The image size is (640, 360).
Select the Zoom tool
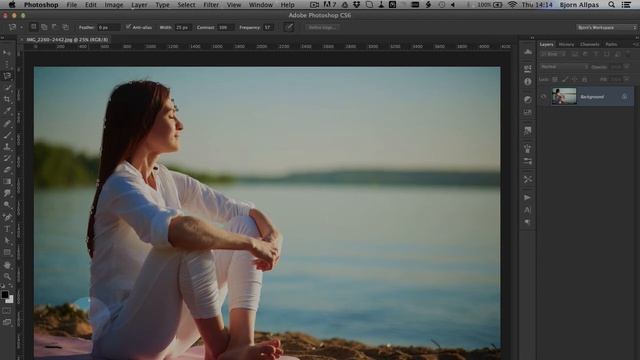[7, 276]
